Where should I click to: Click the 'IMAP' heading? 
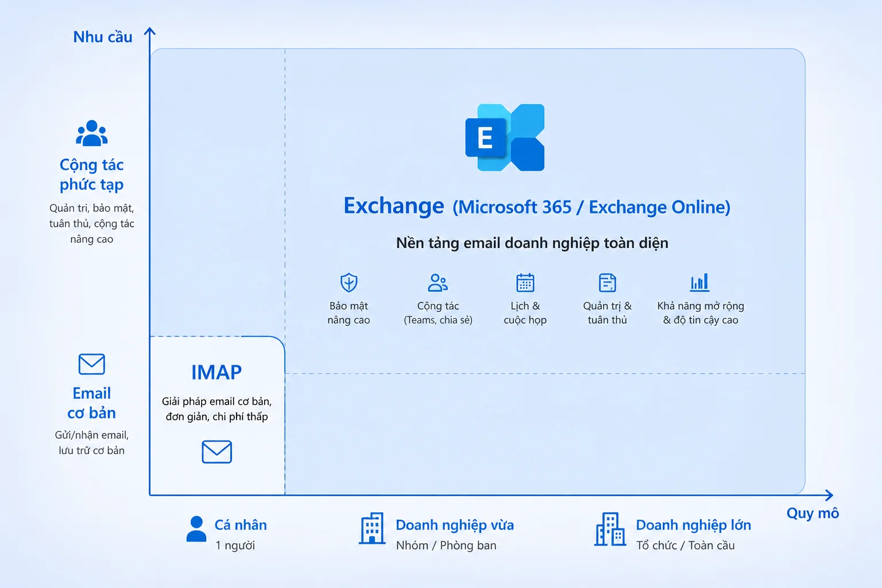pos(216,373)
